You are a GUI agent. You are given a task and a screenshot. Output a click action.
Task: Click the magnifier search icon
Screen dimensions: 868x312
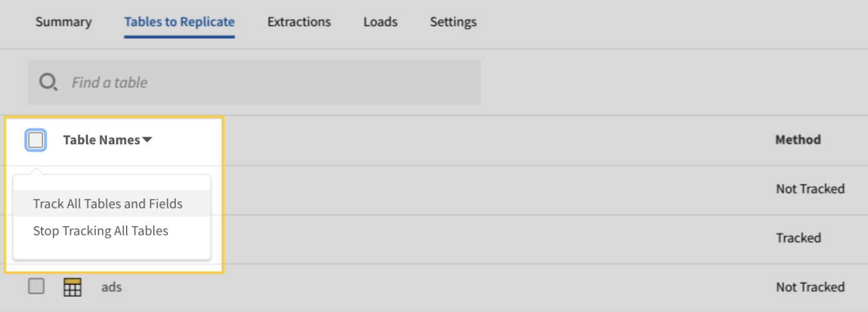[x=48, y=82]
